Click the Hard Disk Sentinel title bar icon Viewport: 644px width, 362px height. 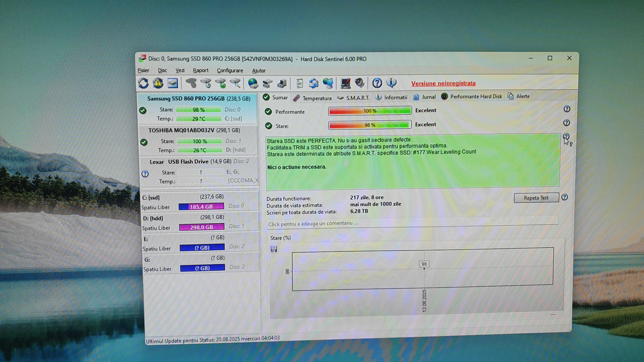pyautogui.click(x=142, y=58)
